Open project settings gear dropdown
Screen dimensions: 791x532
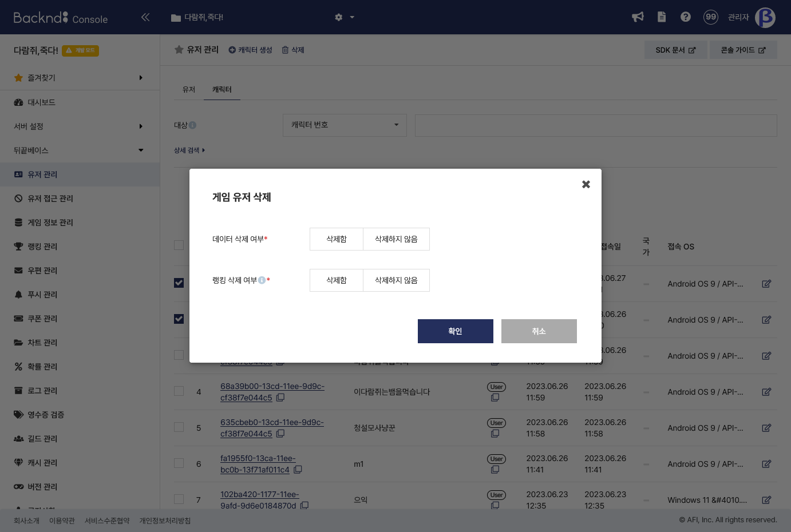(345, 17)
